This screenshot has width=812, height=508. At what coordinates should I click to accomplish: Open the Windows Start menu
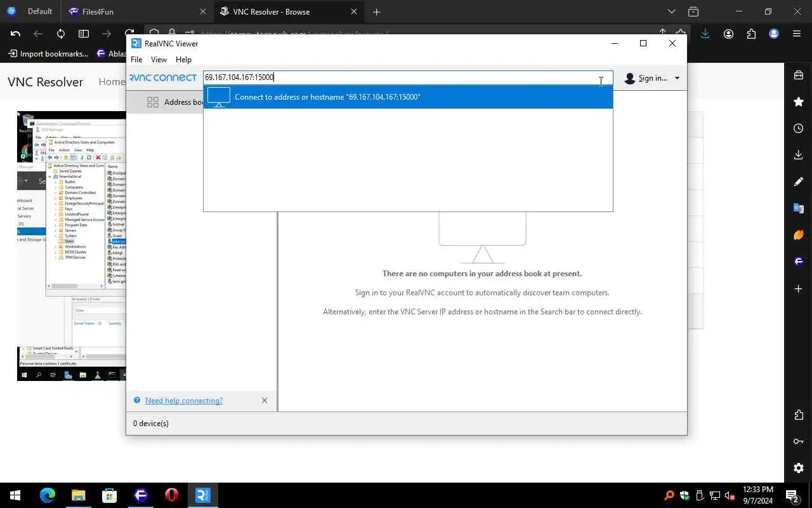15,495
